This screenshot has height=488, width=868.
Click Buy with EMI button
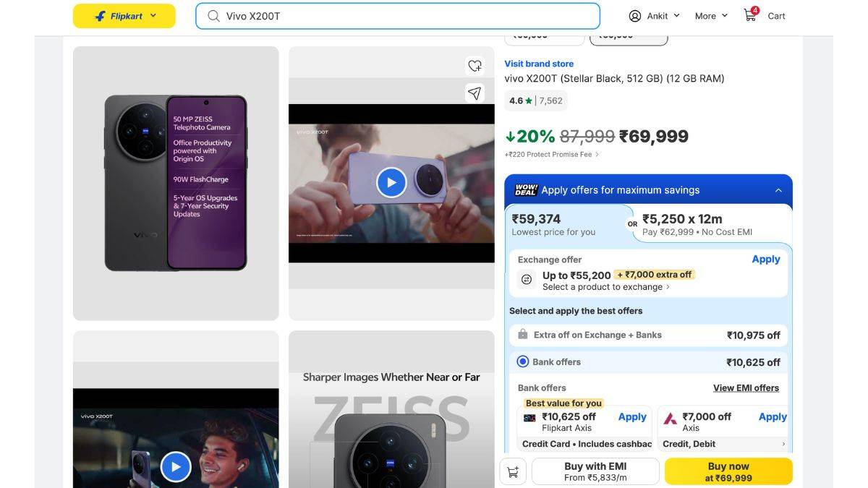[595, 471]
